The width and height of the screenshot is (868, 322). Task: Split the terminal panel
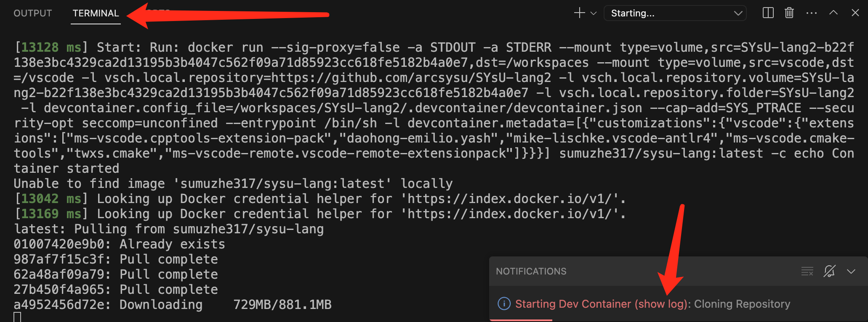pyautogui.click(x=768, y=13)
